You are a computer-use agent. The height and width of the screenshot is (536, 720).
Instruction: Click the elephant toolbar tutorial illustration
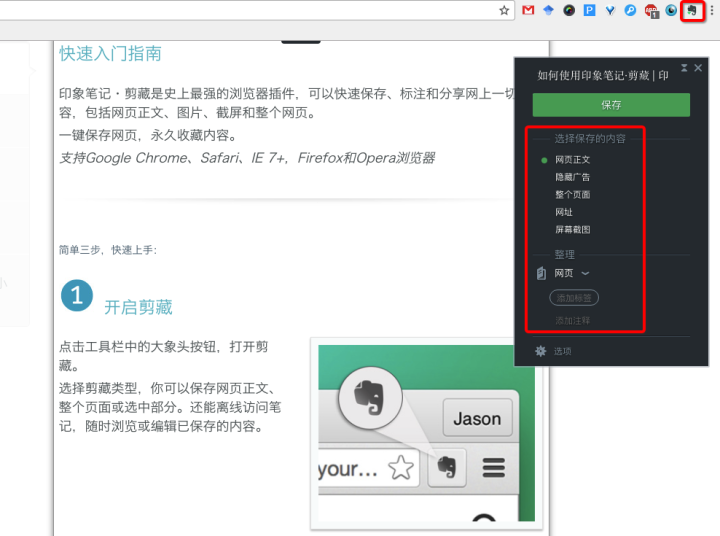pos(427,433)
